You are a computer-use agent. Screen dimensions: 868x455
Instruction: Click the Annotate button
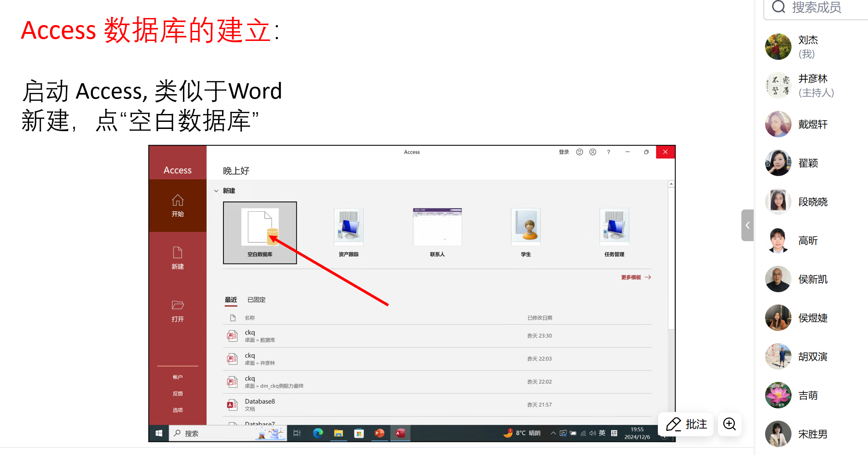(x=686, y=424)
